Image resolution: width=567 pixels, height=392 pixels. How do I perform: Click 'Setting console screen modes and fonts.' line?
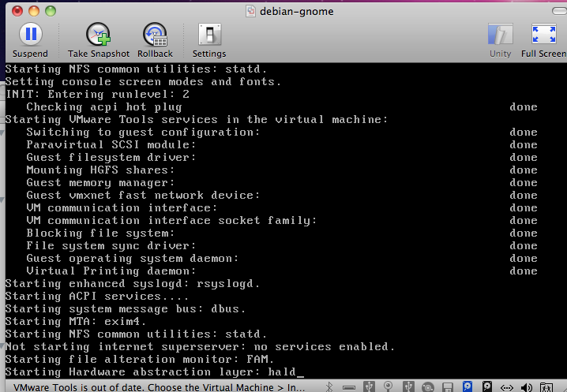(x=143, y=82)
